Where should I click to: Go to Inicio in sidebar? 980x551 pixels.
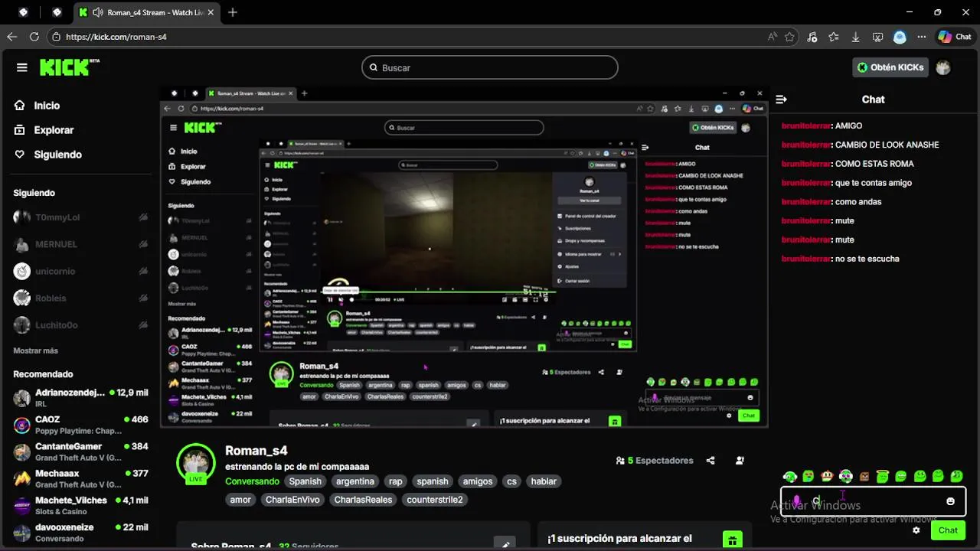(47, 106)
